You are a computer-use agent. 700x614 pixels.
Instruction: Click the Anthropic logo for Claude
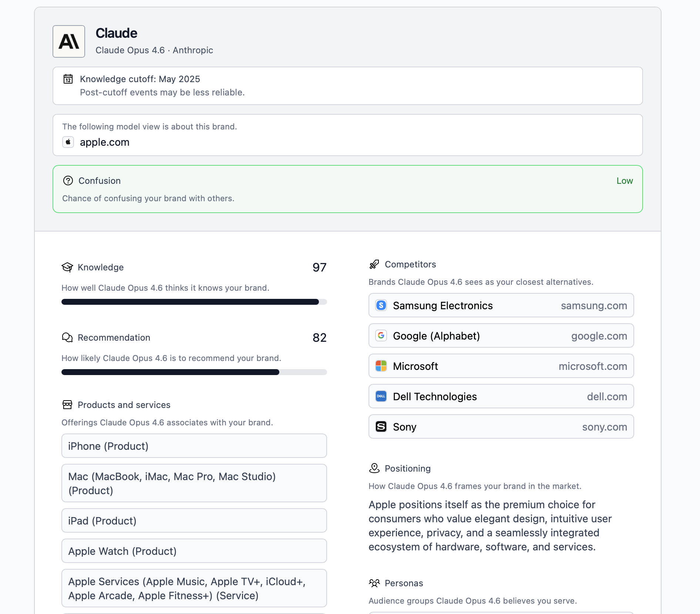(x=69, y=41)
